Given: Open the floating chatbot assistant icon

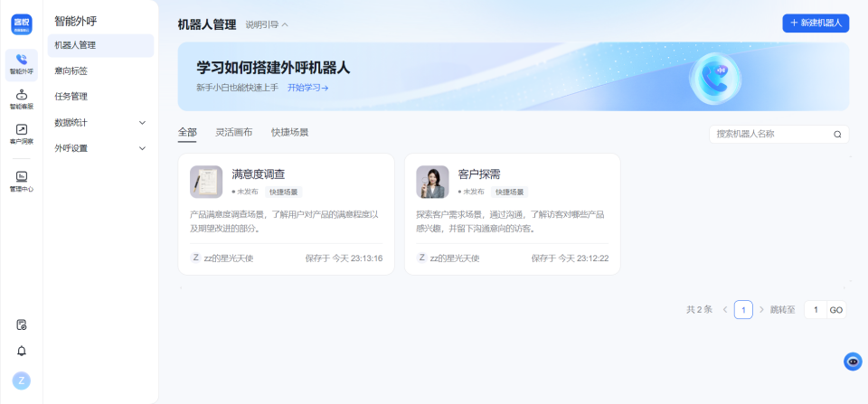Looking at the screenshot, I should click(x=853, y=362).
